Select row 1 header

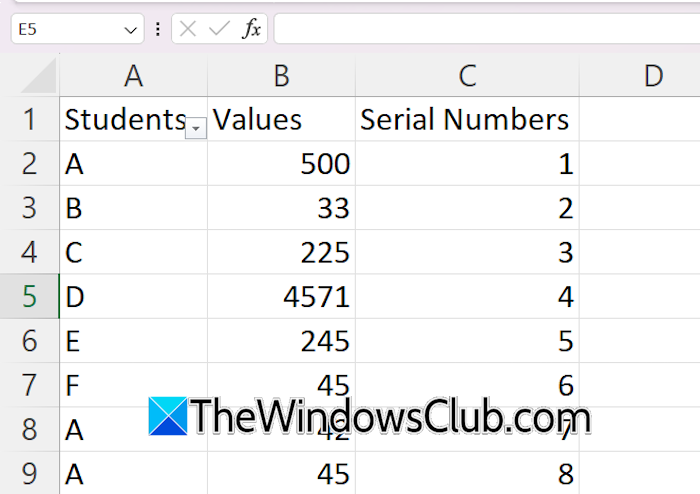click(29, 119)
